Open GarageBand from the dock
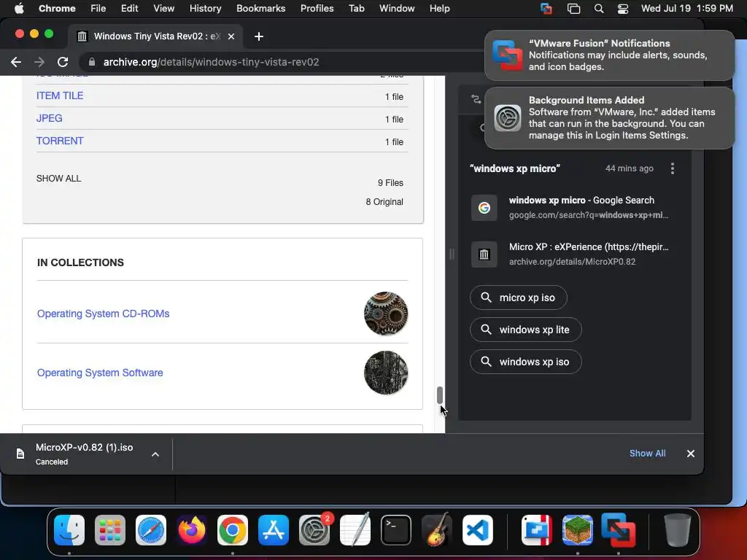Viewport: 747px width, 560px height. (437, 530)
